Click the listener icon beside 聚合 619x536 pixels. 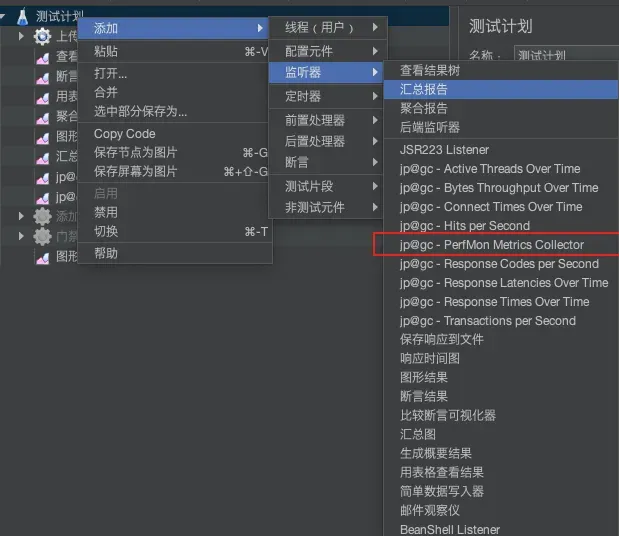[42, 117]
